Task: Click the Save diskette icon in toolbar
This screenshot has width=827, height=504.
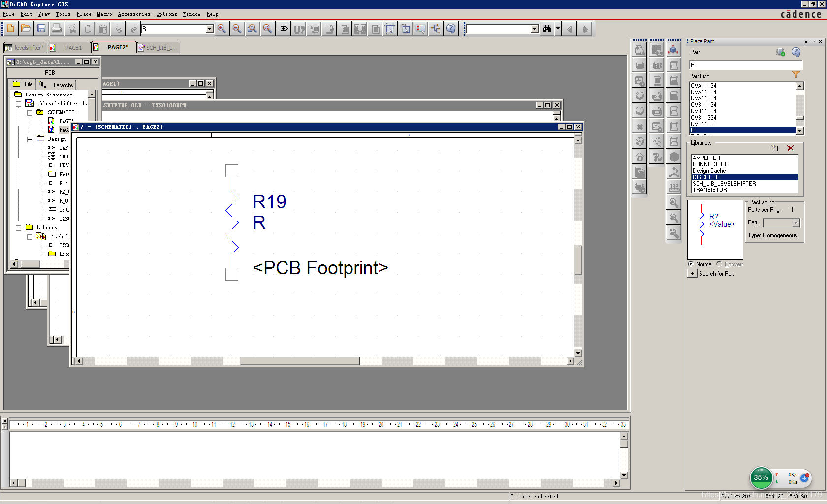Action: coord(41,29)
